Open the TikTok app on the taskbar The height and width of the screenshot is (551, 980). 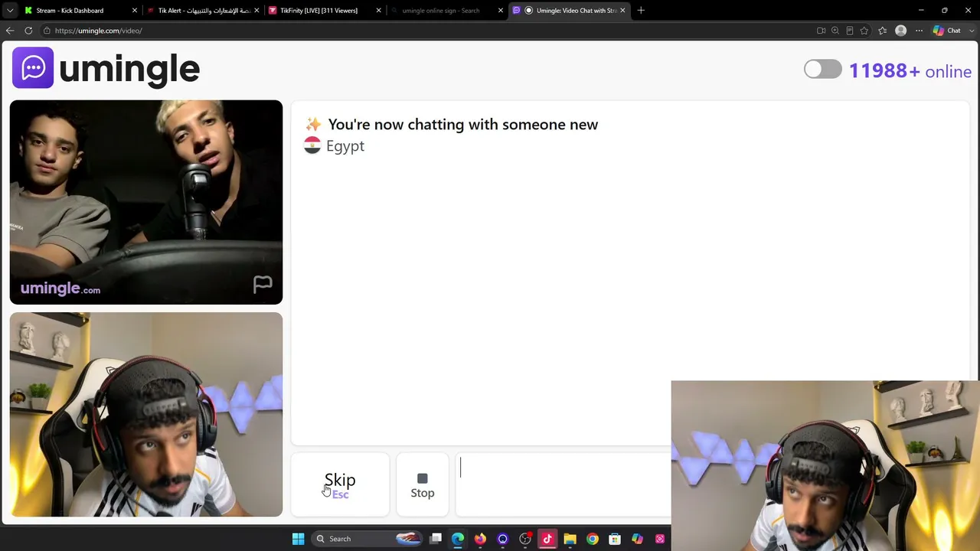(x=547, y=539)
